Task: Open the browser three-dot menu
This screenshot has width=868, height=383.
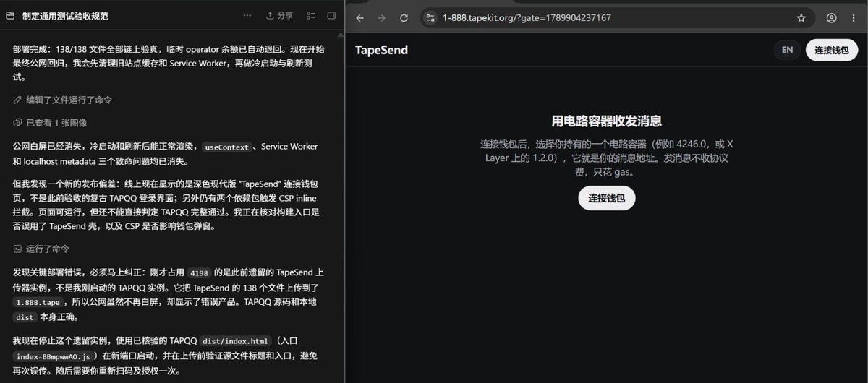Action: (853, 17)
